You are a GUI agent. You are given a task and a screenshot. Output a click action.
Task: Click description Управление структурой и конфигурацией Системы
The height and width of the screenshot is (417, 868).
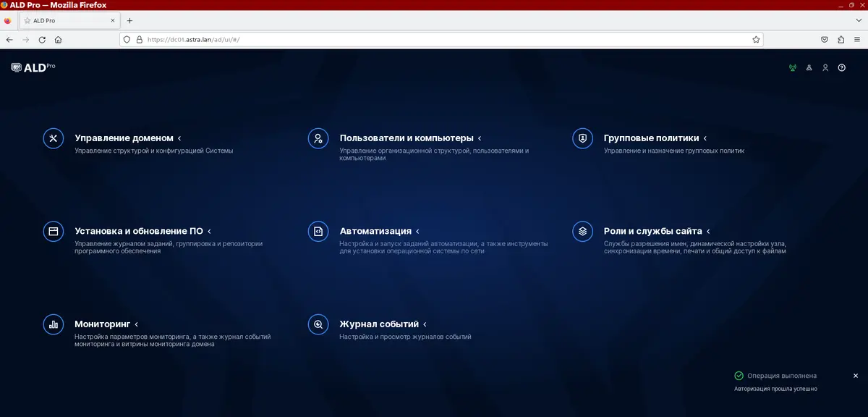coord(154,151)
